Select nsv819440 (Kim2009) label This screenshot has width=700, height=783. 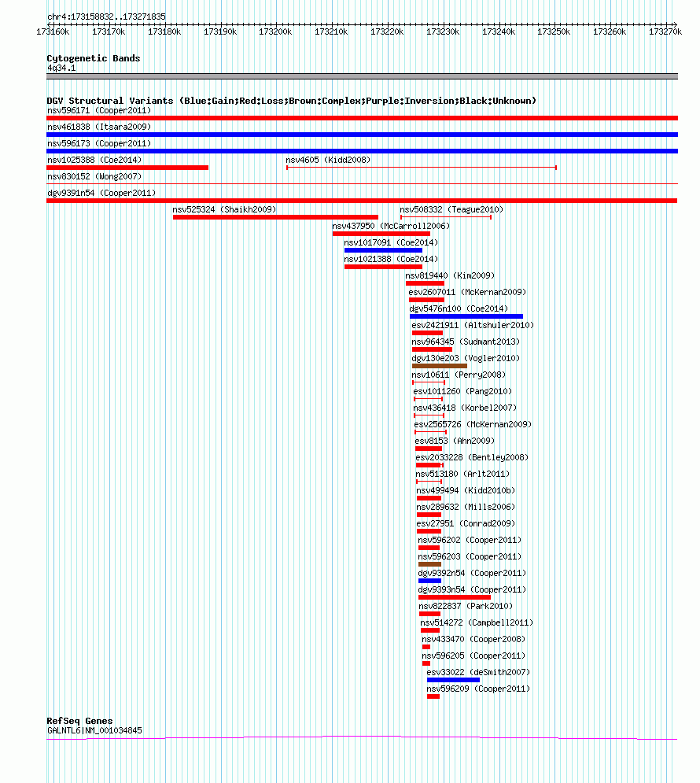pyautogui.click(x=450, y=275)
